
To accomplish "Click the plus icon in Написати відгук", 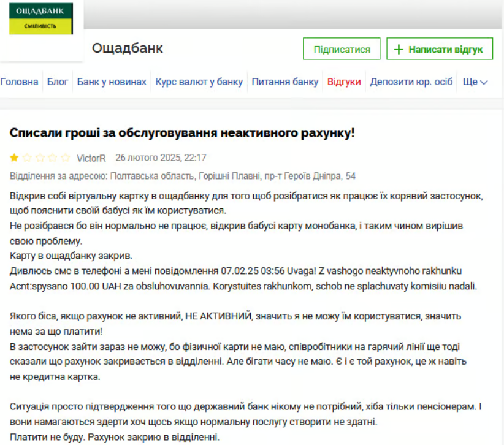I will tap(399, 49).
